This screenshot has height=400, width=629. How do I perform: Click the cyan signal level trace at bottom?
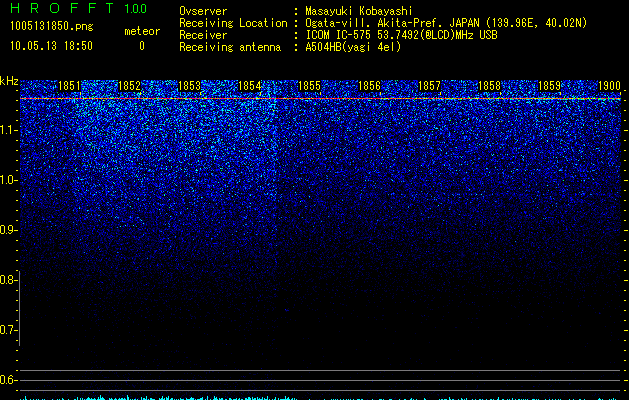click(321, 398)
